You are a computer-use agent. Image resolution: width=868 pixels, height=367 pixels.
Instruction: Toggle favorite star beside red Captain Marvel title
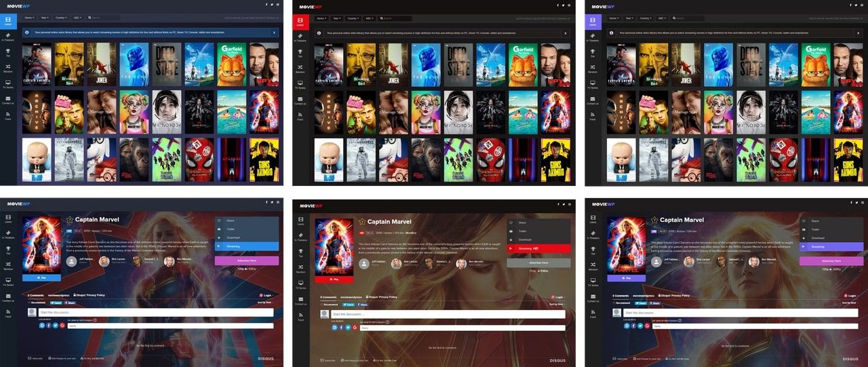tap(362, 221)
